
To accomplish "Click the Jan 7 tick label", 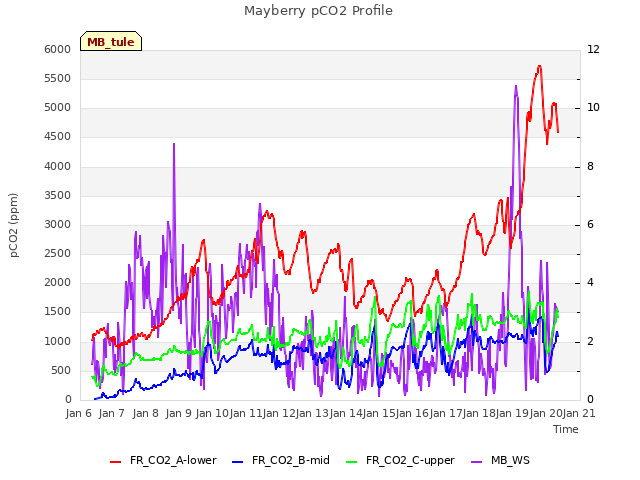I will click(111, 413).
